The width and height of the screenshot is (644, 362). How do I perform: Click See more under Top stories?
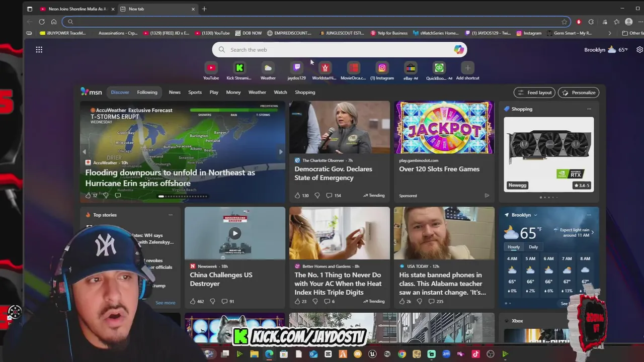(x=165, y=303)
